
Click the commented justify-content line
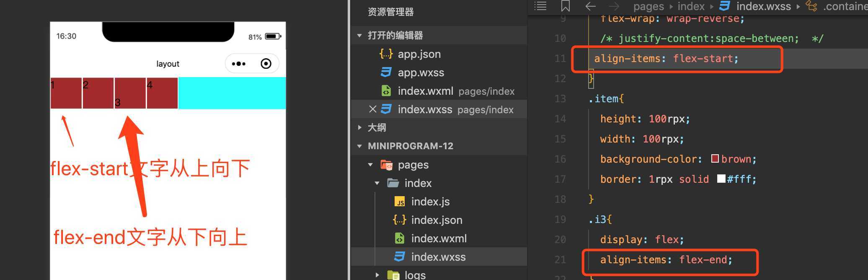pos(712,38)
